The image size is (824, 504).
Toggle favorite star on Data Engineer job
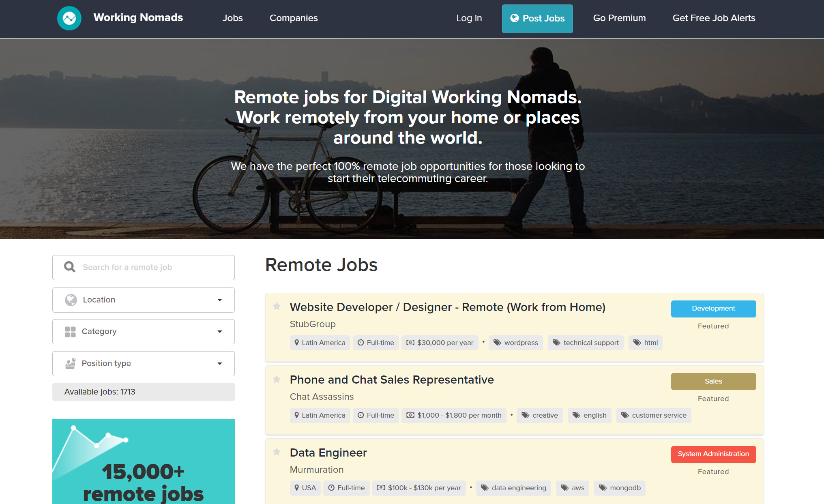click(x=277, y=452)
